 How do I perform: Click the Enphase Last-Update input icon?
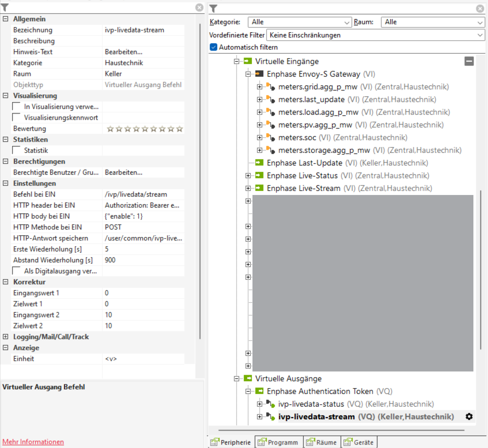point(259,163)
